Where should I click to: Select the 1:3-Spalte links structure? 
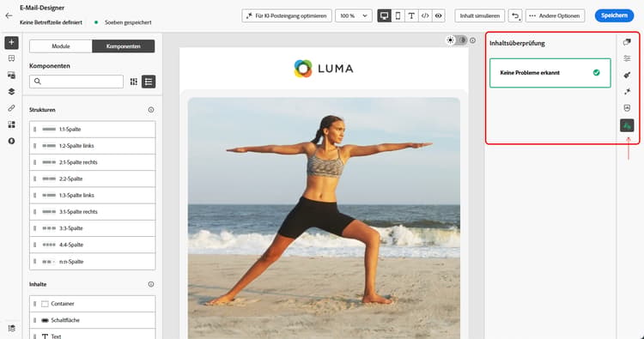(x=93, y=195)
